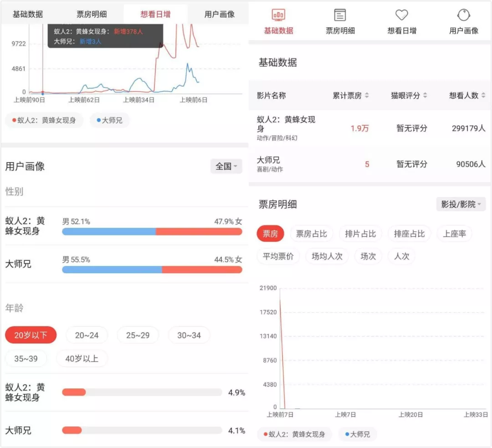Toggle 蚁人2 legend in 想看日增 chart

(x=44, y=120)
